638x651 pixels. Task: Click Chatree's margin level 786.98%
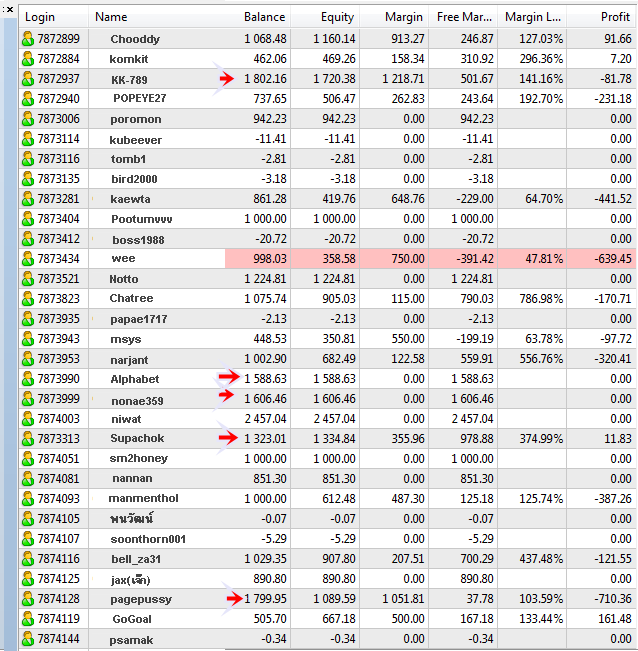coord(541,299)
